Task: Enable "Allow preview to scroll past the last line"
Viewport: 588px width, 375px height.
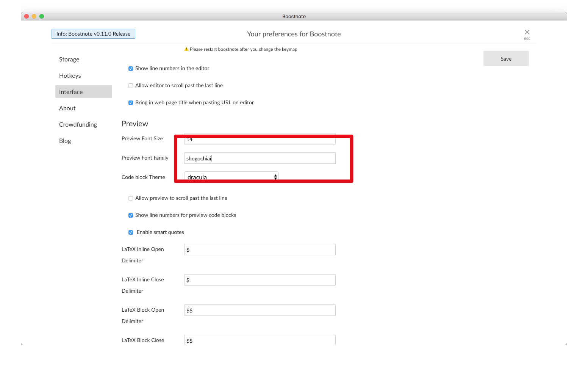Action: click(131, 198)
